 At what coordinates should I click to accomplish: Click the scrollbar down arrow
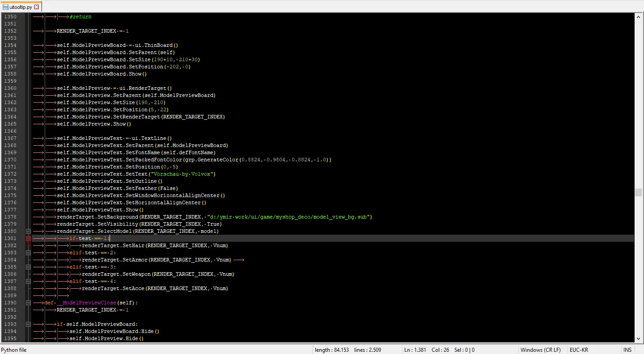click(638, 338)
